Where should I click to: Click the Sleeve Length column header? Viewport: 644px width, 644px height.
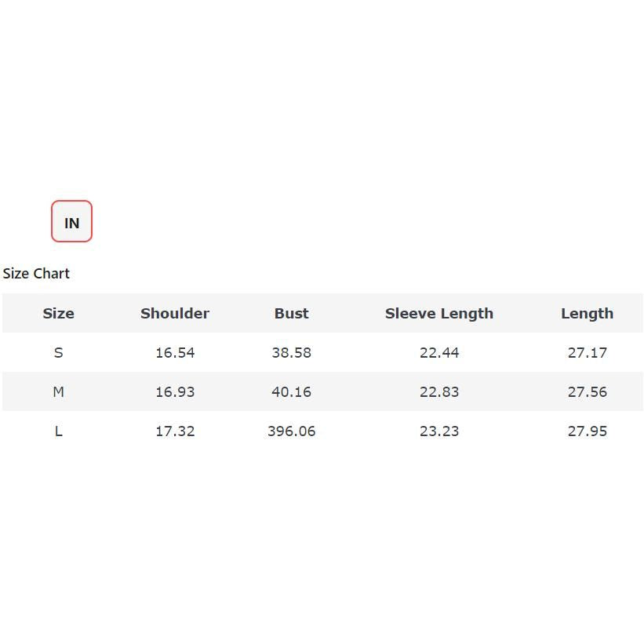[438, 314]
